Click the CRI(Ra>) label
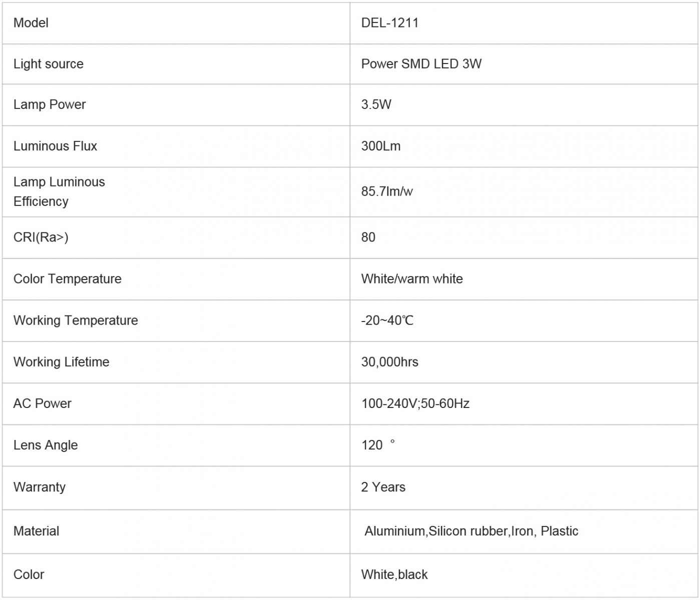The width and height of the screenshot is (700, 600). (x=41, y=237)
